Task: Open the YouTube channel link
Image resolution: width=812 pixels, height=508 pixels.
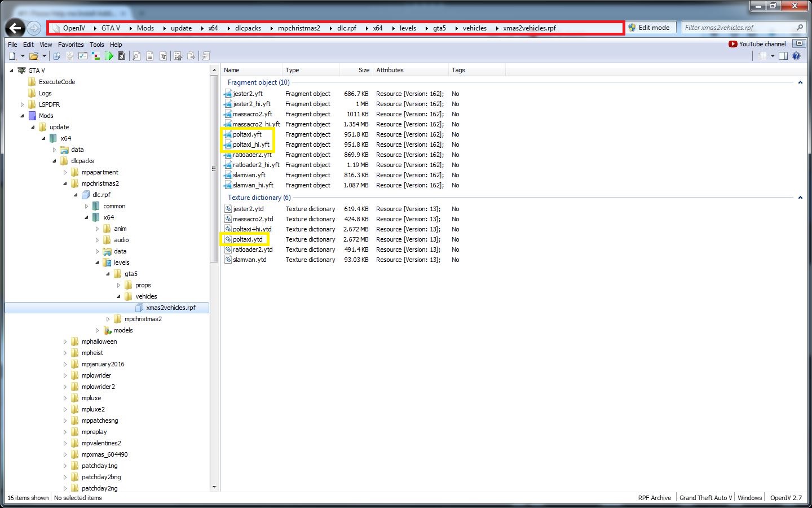Action: pyautogui.click(x=757, y=43)
